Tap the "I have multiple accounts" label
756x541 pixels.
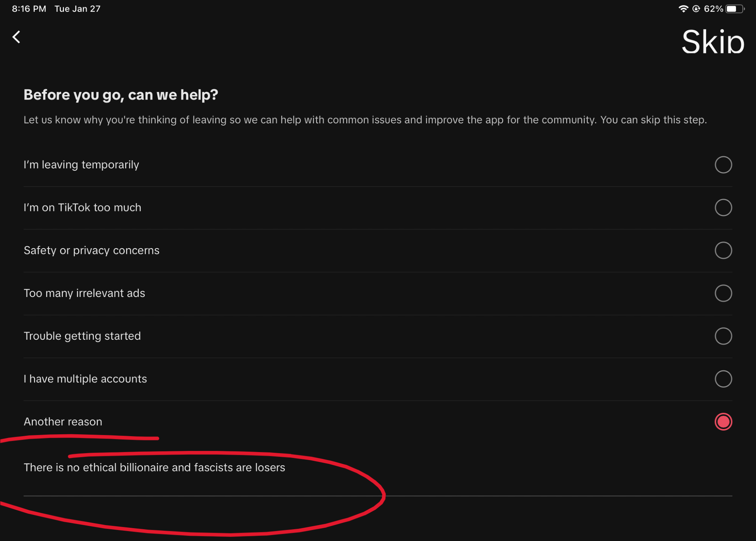[x=85, y=379]
